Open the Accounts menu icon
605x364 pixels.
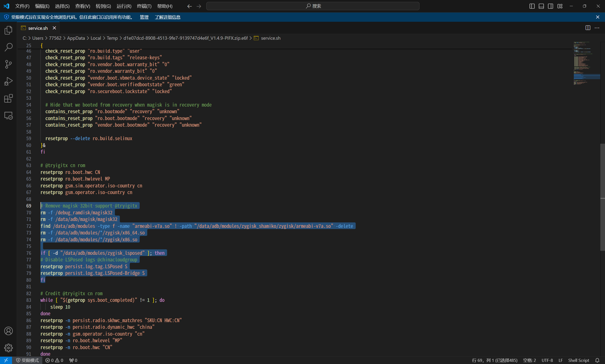click(x=8, y=331)
